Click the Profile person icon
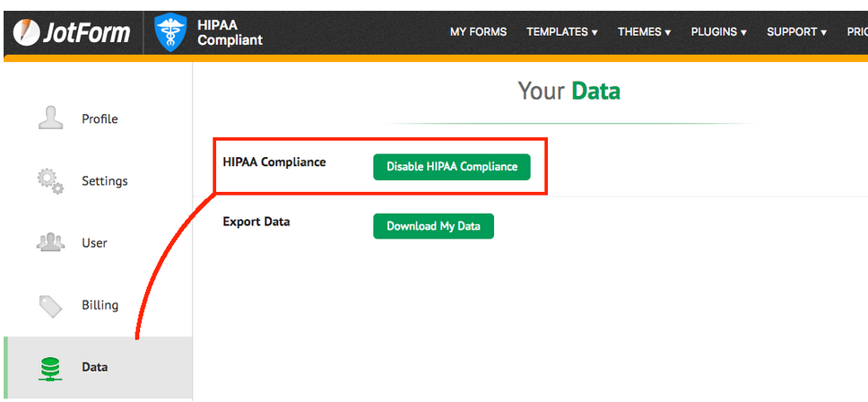The image size is (868, 402). 50,118
